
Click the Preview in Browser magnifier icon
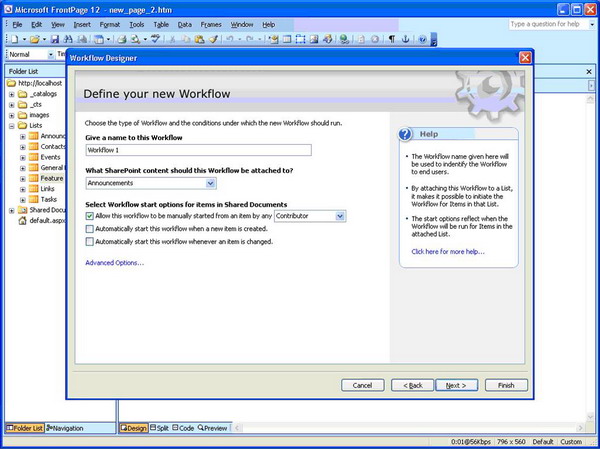(x=135, y=39)
